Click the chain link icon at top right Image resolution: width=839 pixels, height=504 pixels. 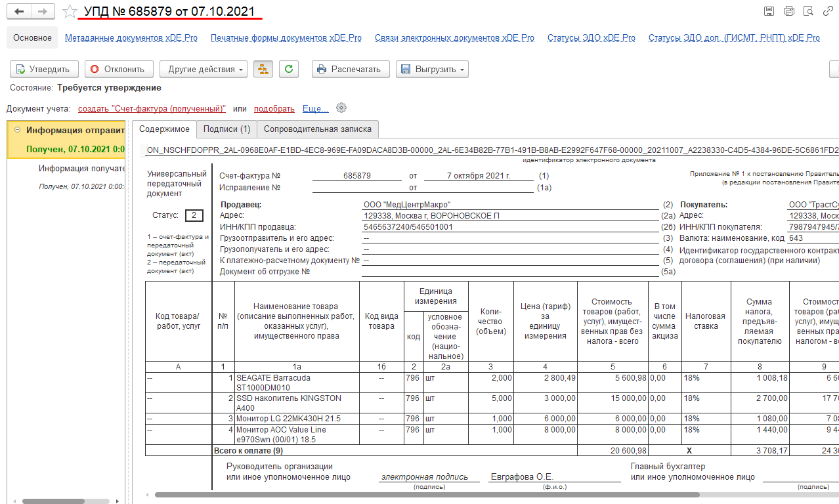tap(828, 11)
